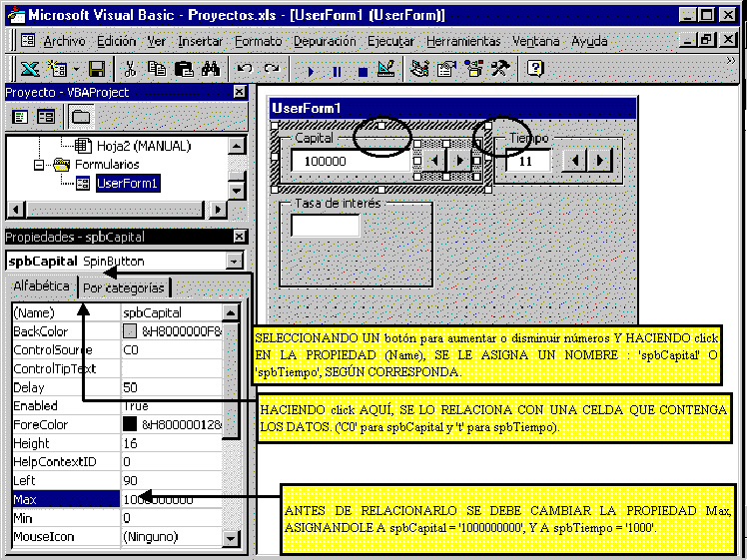Click the Undo arrow icon
This screenshot has height=560, width=747.
[x=245, y=69]
